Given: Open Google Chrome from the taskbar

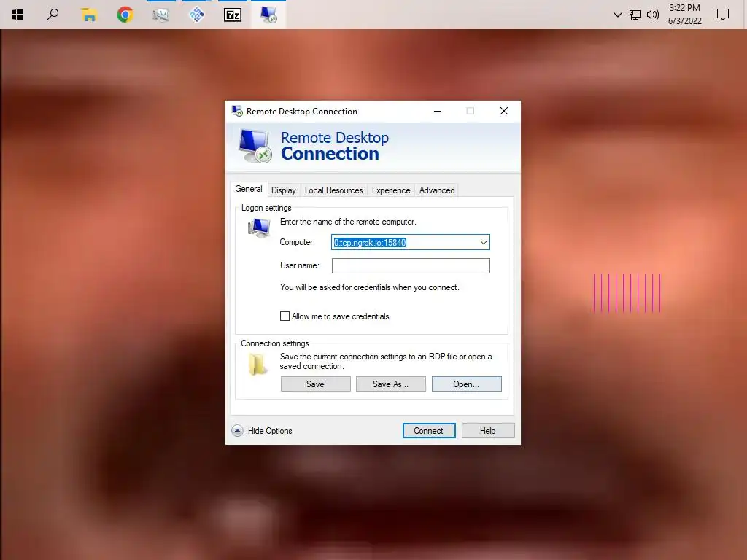Looking at the screenshot, I should point(125,15).
